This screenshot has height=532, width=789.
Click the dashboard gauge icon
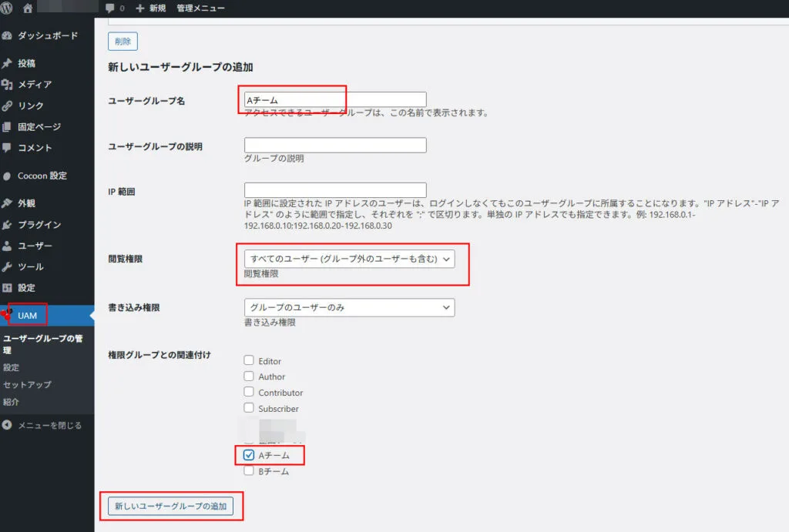(8, 35)
